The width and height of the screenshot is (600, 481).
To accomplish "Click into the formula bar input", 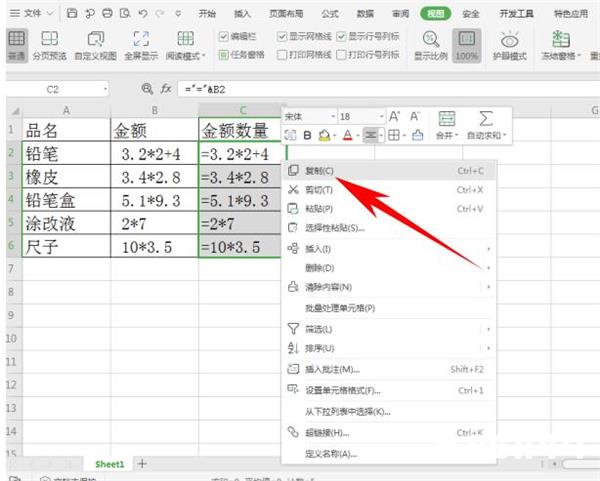I will pos(388,90).
